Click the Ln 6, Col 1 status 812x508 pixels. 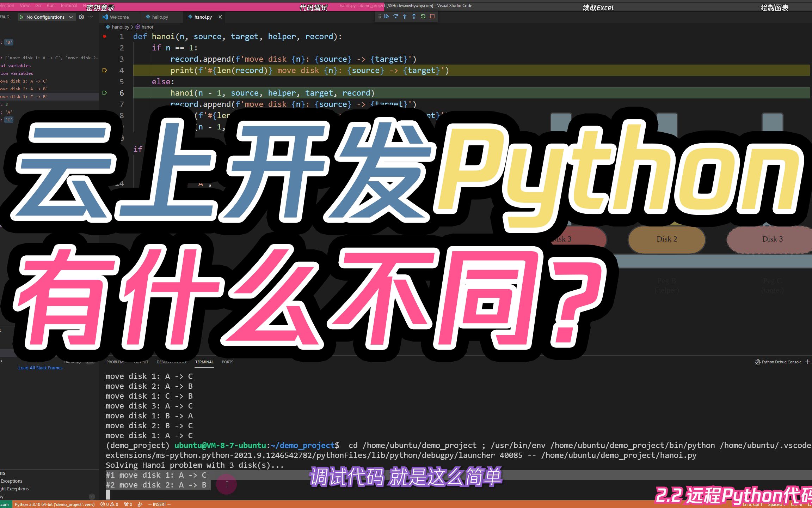752,505
